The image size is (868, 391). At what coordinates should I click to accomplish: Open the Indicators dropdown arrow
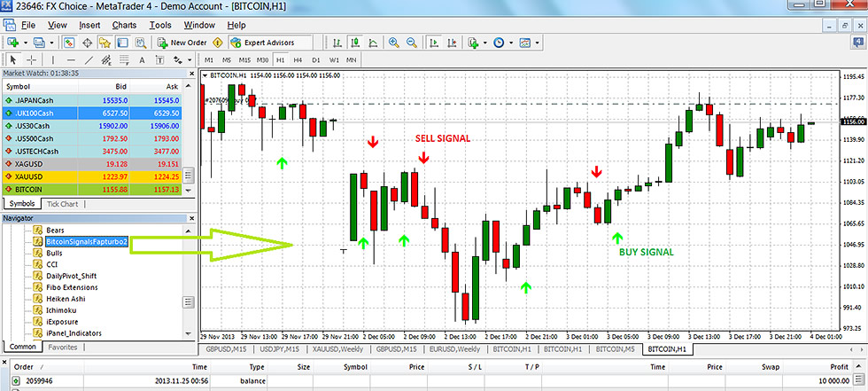pyautogui.click(x=485, y=43)
